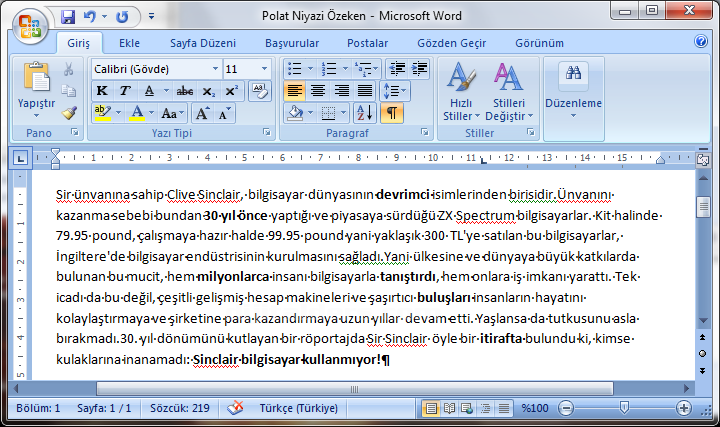Toggle bold with the K button

pyautogui.click(x=102, y=91)
